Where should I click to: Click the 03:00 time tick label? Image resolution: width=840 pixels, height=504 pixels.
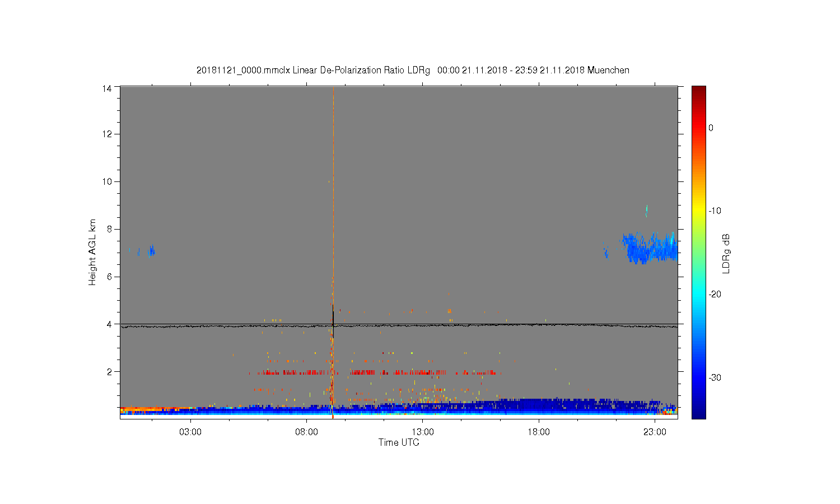click(190, 432)
